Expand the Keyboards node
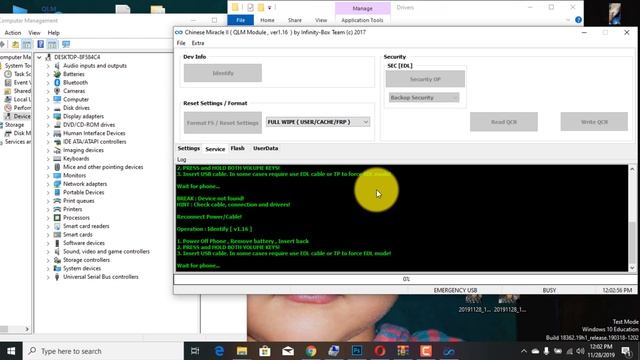640x360 pixels. (x=48, y=159)
